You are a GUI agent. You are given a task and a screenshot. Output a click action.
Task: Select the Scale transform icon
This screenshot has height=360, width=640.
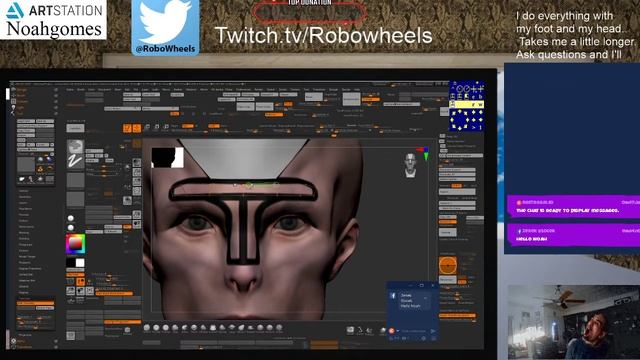pos(157,127)
